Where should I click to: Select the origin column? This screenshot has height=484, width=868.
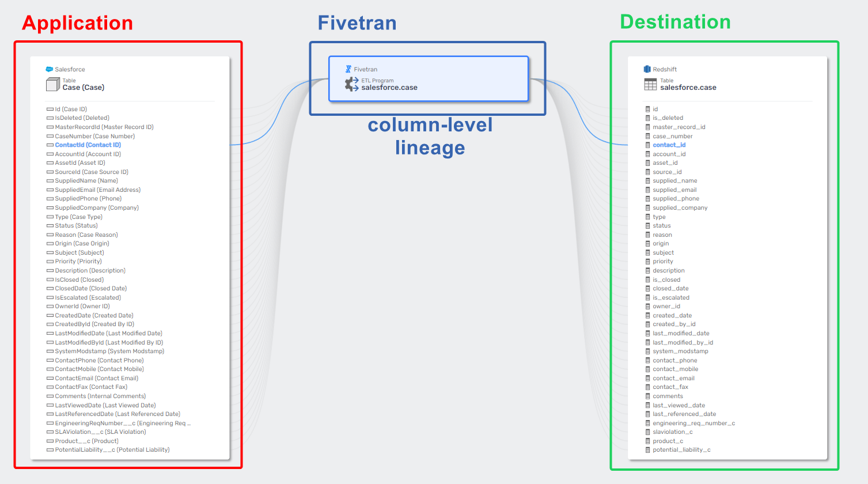point(661,244)
